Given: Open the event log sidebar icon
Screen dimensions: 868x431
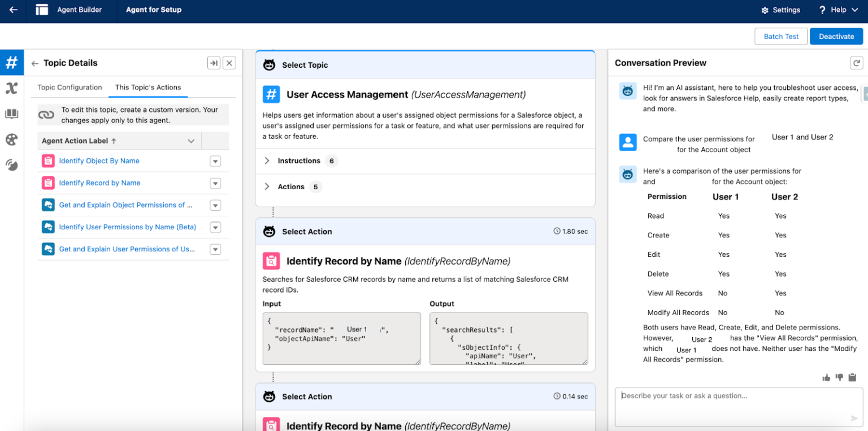Looking at the screenshot, I should tap(11, 165).
